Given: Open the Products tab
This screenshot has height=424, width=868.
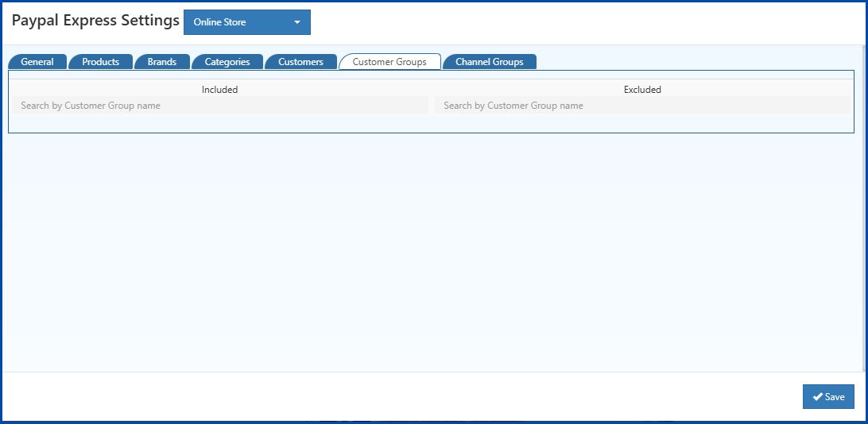Looking at the screenshot, I should [101, 62].
